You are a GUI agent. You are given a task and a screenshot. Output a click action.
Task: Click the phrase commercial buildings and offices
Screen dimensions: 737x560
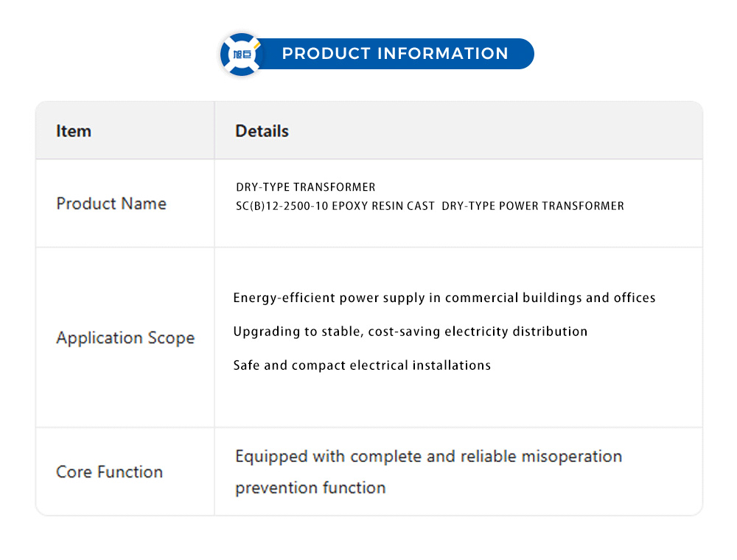tap(550, 298)
